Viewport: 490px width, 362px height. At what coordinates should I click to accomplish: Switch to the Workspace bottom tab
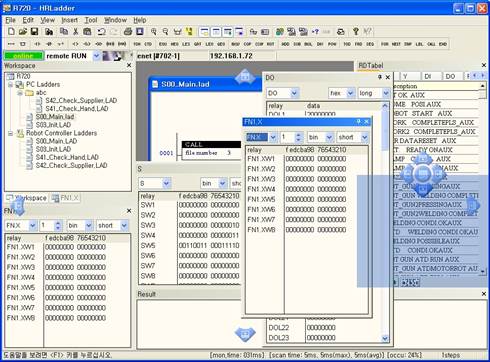27,198
